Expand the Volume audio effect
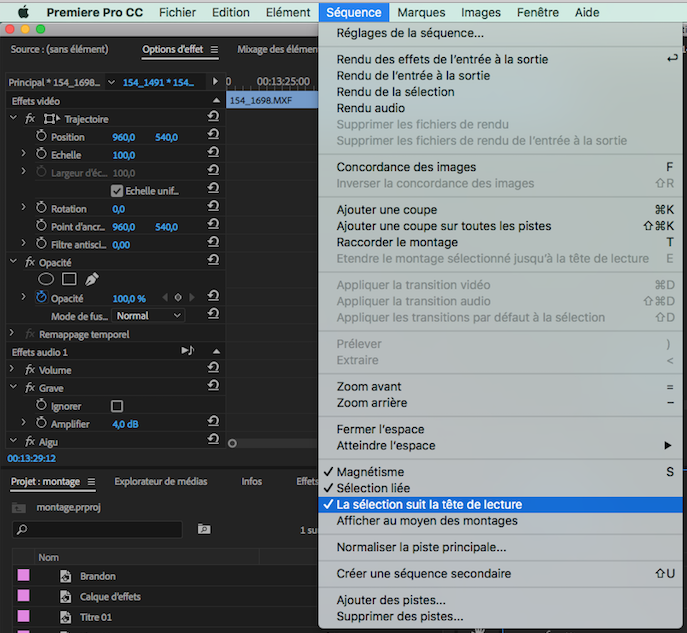The height and width of the screenshot is (633, 687). 12,369
